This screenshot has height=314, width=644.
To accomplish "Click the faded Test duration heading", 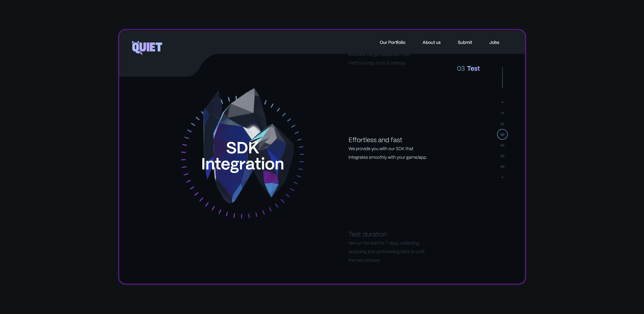I will (x=367, y=234).
